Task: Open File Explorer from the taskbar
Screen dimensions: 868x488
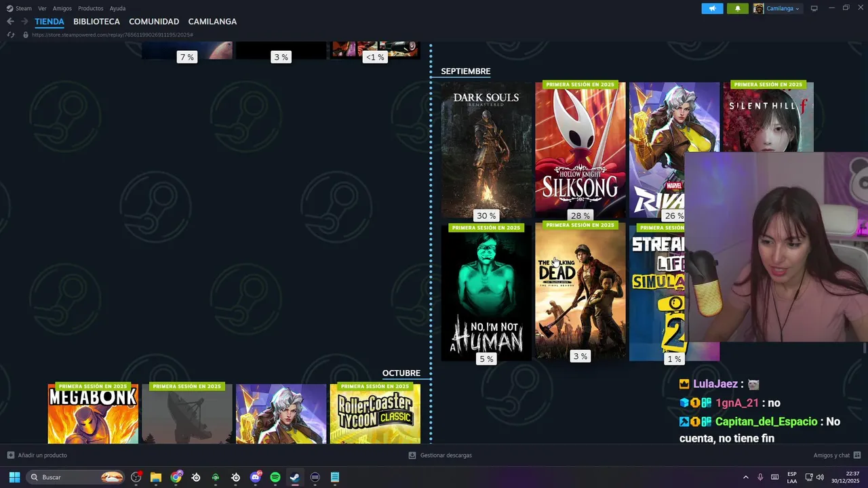Action: tap(156, 477)
